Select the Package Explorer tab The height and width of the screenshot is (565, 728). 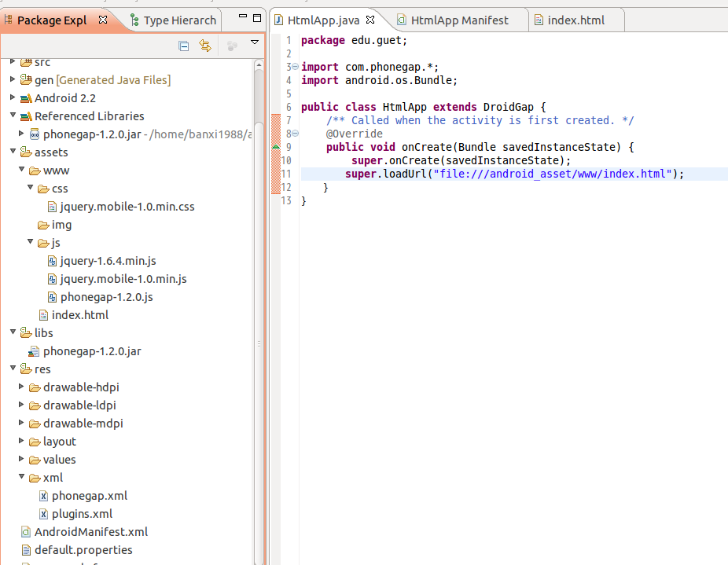pyautogui.click(x=52, y=20)
